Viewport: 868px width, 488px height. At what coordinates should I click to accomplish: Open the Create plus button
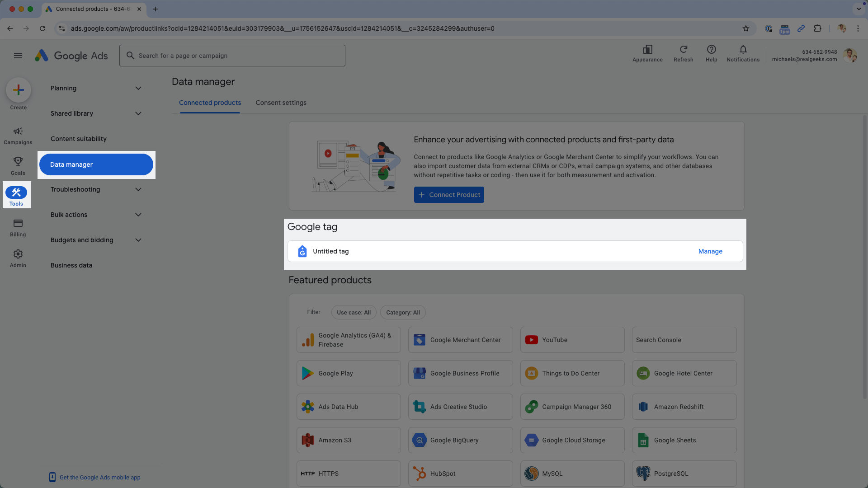coord(19,90)
